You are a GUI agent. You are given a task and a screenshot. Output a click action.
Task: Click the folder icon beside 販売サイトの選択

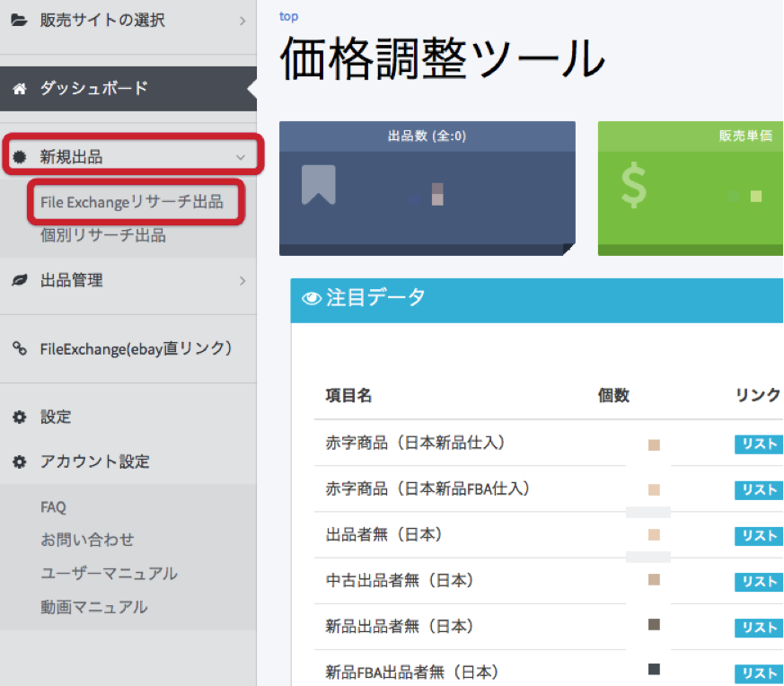(19, 20)
